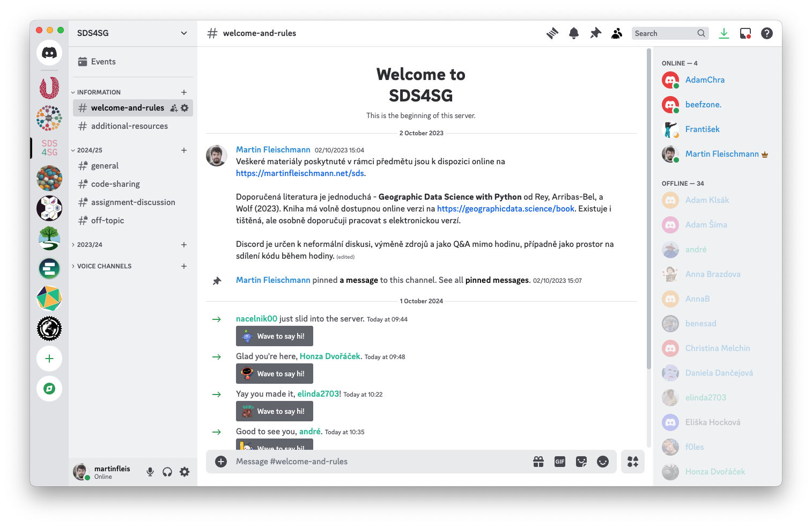812x526 pixels.
Task: Expand the VOICE CHANNELS category
Action: [104, 266]
